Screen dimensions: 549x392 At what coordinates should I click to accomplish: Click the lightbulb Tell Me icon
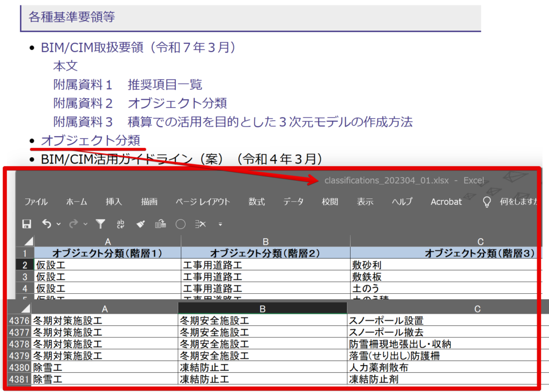coord(487,202)
